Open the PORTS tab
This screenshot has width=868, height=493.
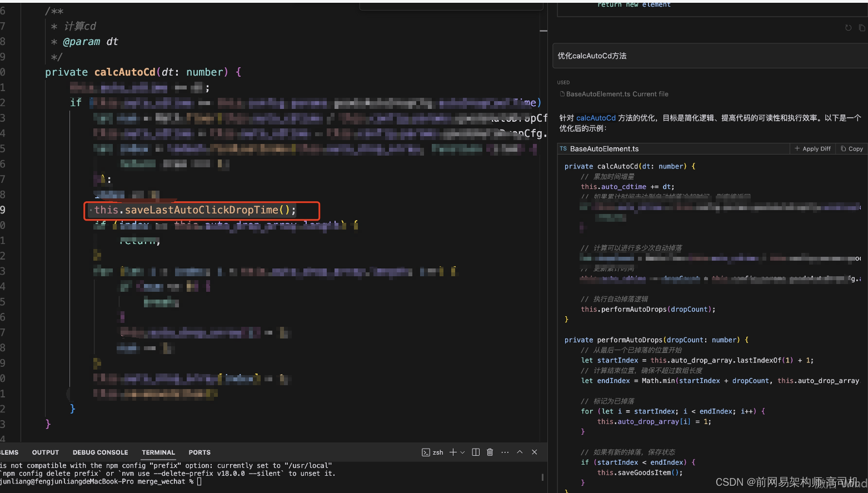click(x=199, y=452)
